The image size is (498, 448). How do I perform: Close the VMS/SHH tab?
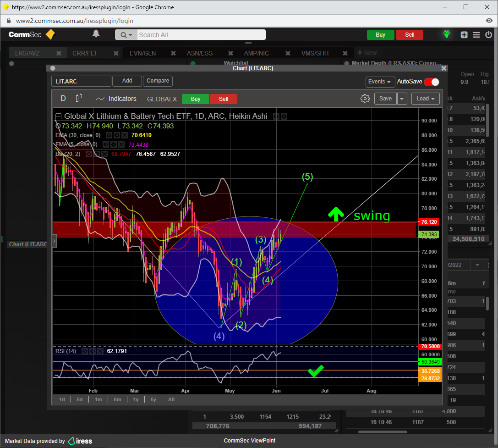[x=345, y=53]
